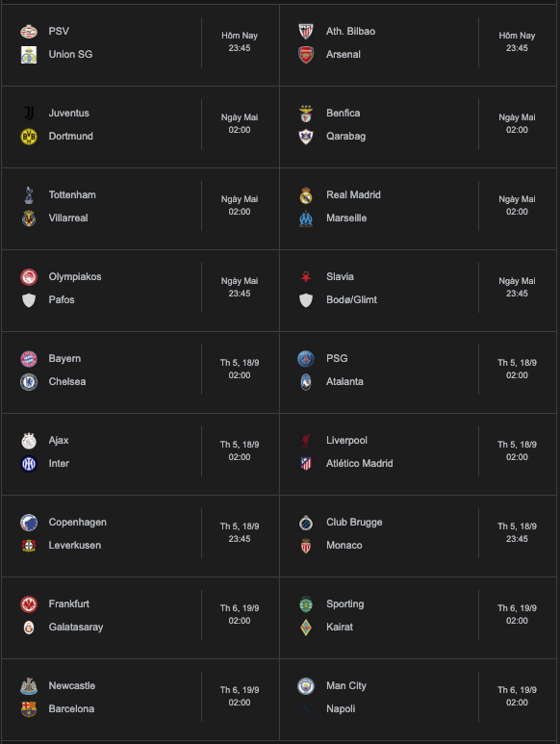This screenshot has width=560, height=744.
Task: Click the Arsenal club crest
Action: coord(306,55)
